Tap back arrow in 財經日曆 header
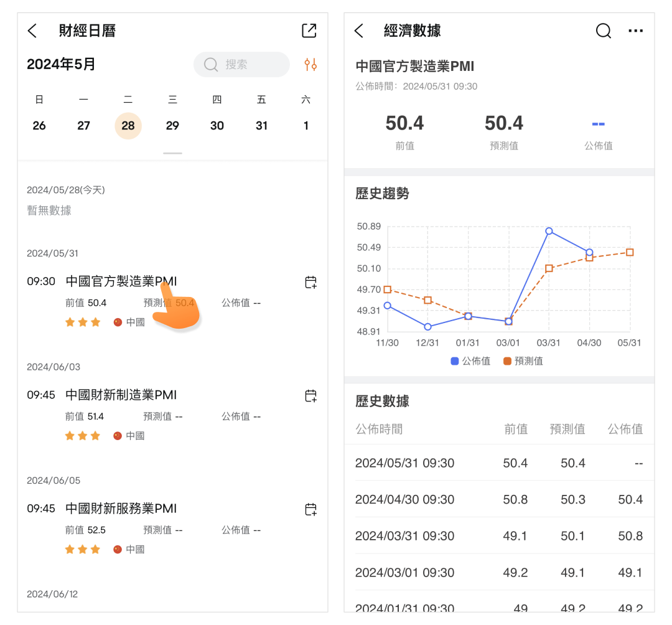Screen dimensions: 672x625 [x=33, y=31]
